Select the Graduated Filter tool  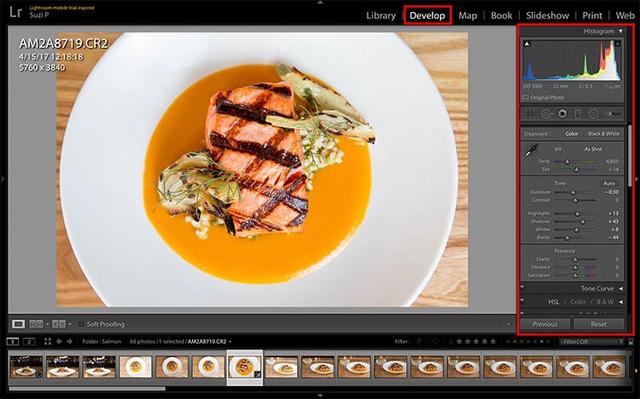pyautogui.click(x=578, y=114)
